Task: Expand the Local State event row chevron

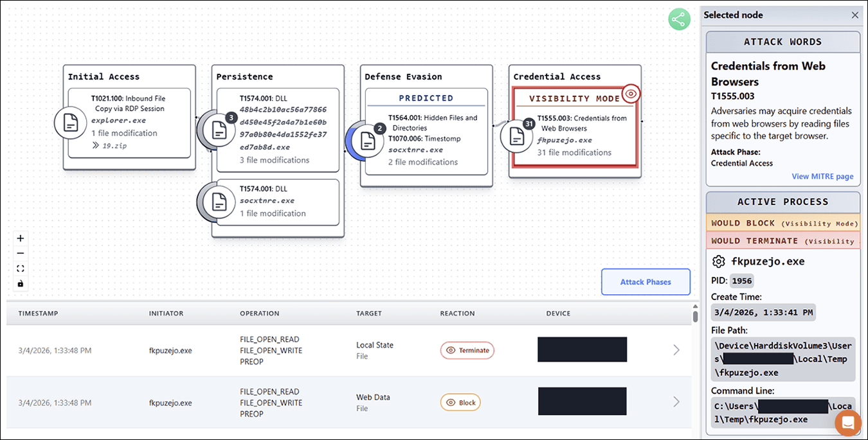Action: 676,350
